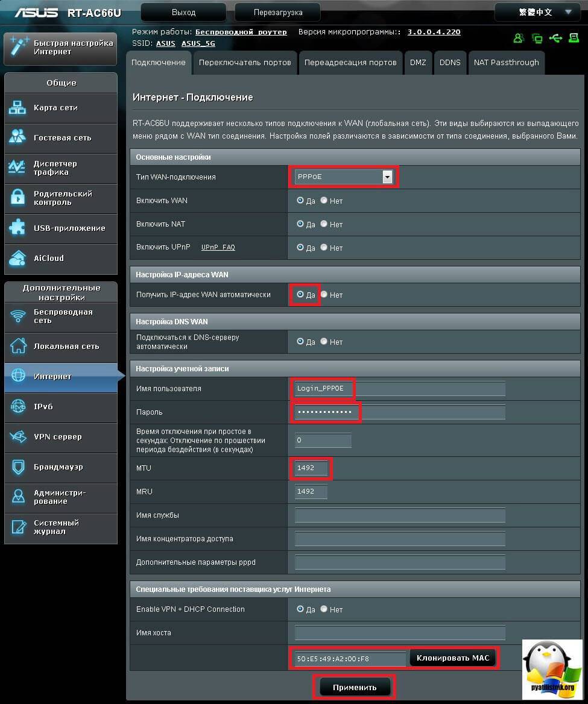Switch to the NAT Passthrough tab
This screenshot has height=704, width=588.
[506, 63]
